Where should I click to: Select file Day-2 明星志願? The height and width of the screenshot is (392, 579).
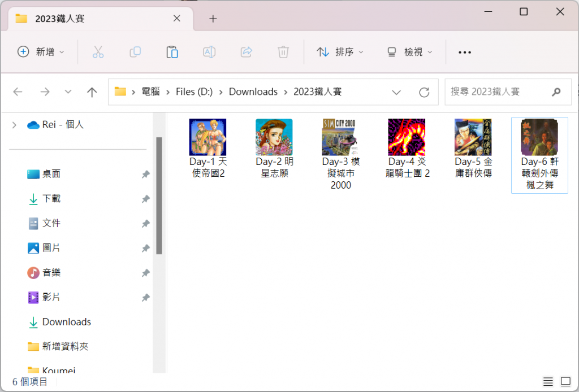coord(274,149)
